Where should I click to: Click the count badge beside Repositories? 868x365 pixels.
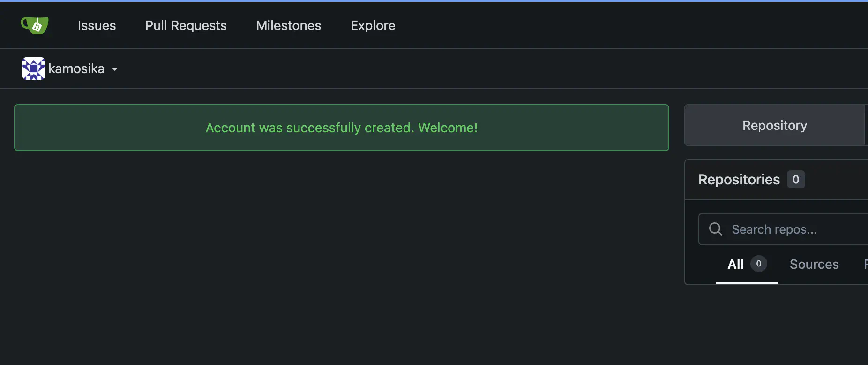click(x=795, y=179)
